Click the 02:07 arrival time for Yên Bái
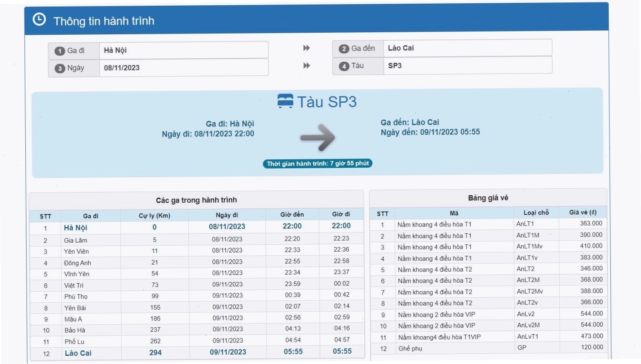 (293, 306)
